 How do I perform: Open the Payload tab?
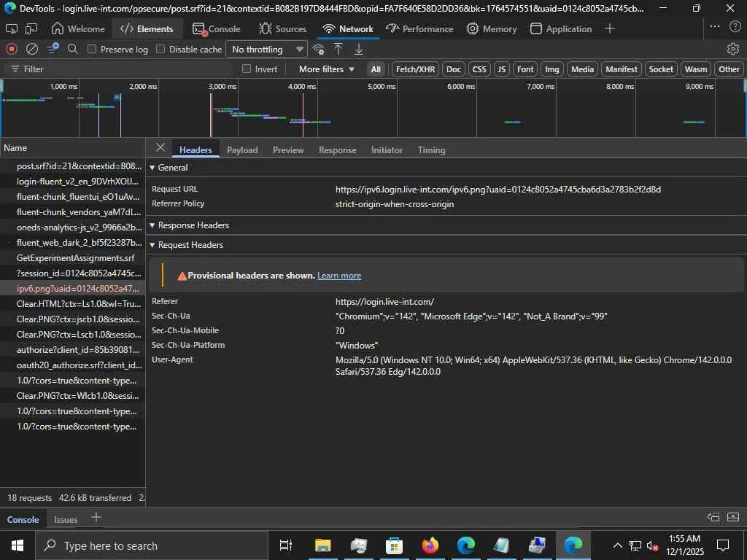[242, 150]
